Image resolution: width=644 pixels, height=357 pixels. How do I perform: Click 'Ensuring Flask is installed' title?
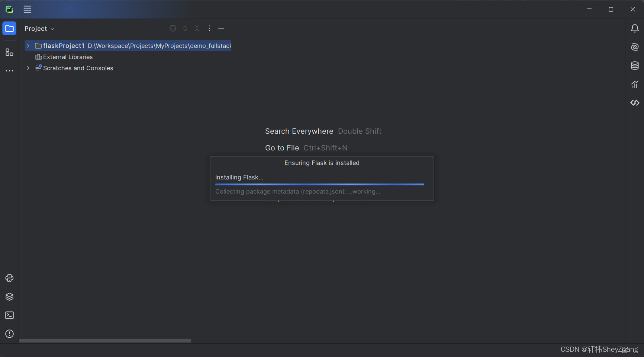tap(322, 163)
